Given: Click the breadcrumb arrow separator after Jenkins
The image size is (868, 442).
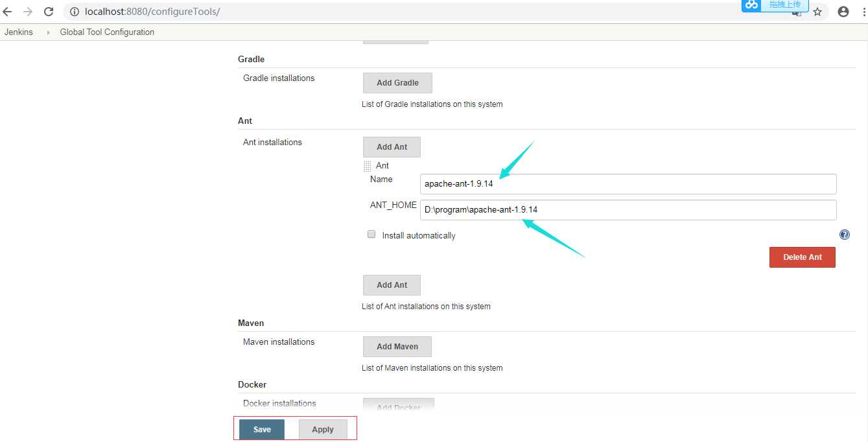Looking at the screenshot, I should coord(48,32).
